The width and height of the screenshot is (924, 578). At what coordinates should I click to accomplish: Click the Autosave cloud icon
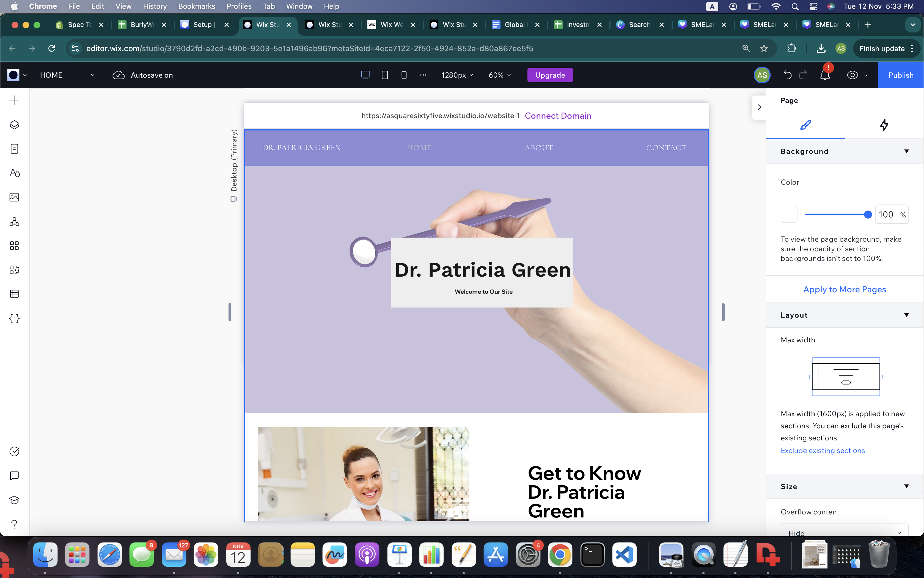click(119, 75)
